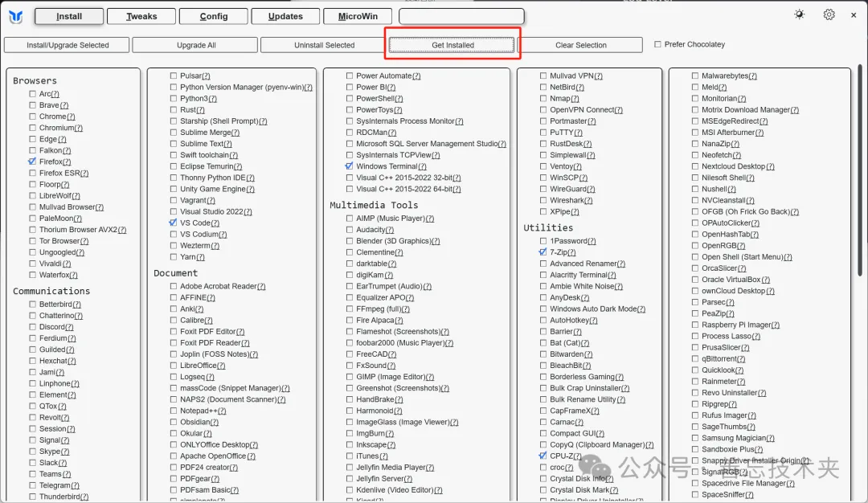Open the Tweaks tab
This screenshot has width=868, height=503.
[x=141, y=16]
